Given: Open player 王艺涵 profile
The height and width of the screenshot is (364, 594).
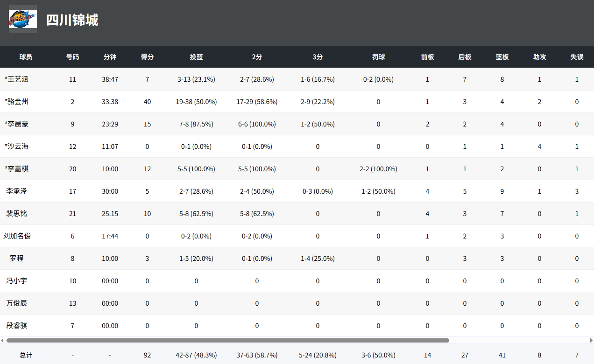Looking at the screenshot, I should click(x=18, y=79).
